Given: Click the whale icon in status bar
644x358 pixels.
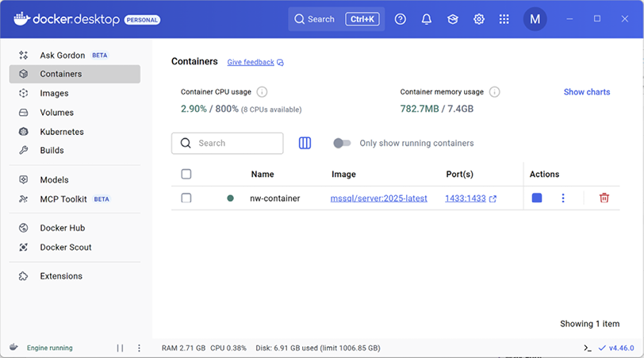Looking at the screenshot, I should point(13,348).
